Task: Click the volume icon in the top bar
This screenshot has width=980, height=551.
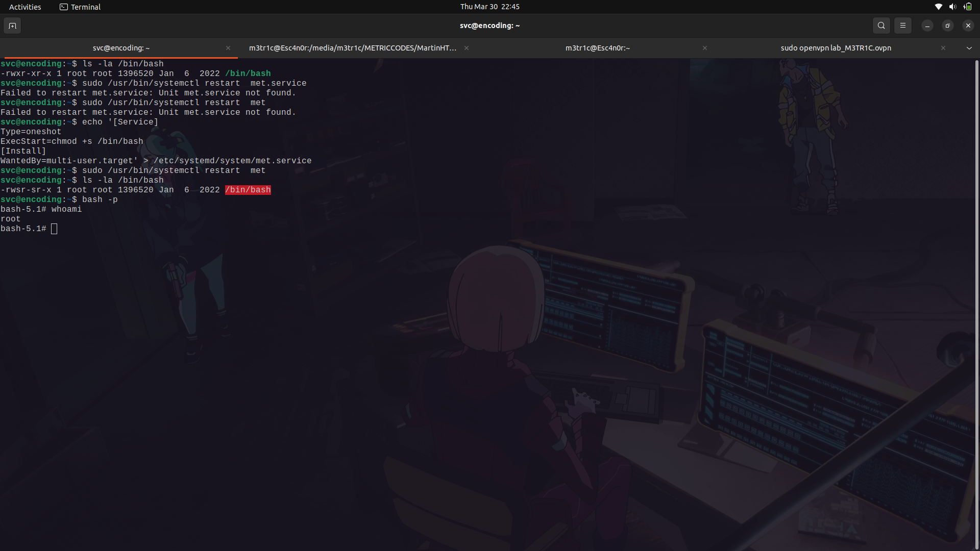Action: (x=952, y=7)
